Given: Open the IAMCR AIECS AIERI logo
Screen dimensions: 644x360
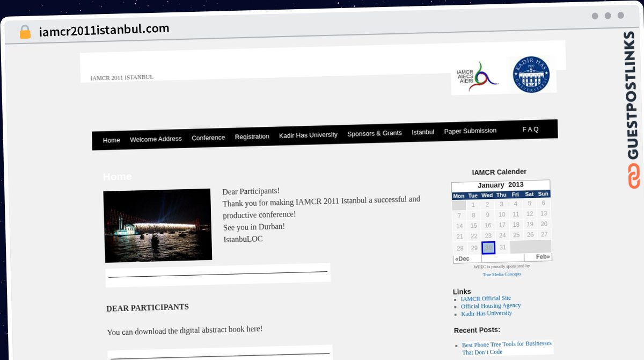Looking at the screenshot, I should click(477, 77).
